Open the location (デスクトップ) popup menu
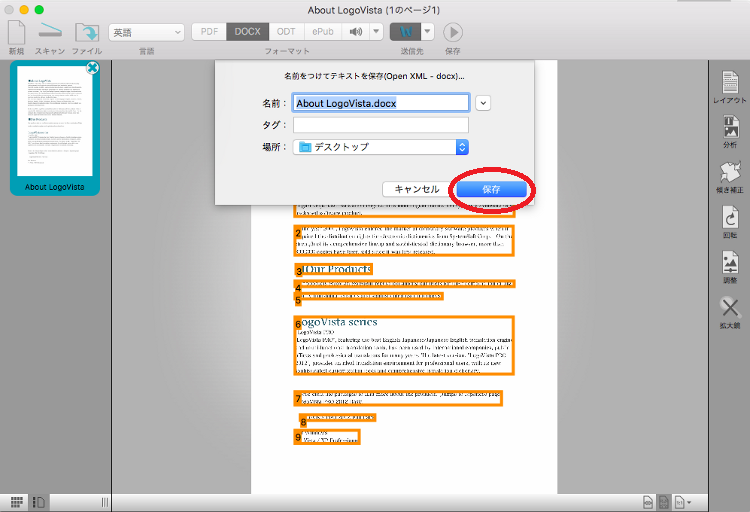The width and height of the screenshot is (750, 512). click(x=381, y=147)
